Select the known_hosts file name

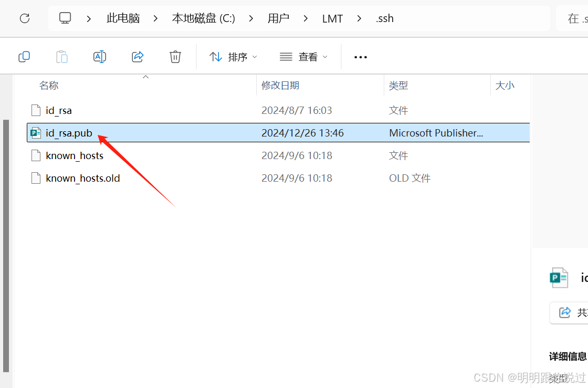pyautogui.click(x=75, y=155)
